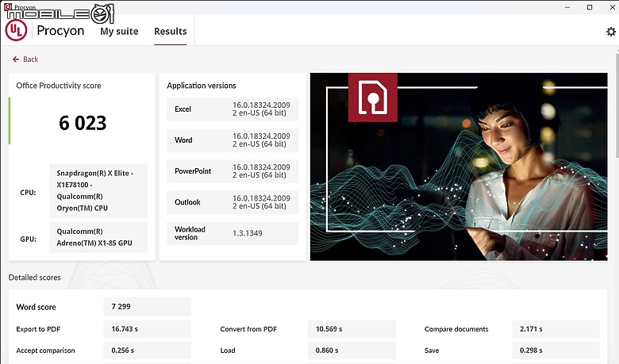Click the benchmark hero image

pos(459,167)
